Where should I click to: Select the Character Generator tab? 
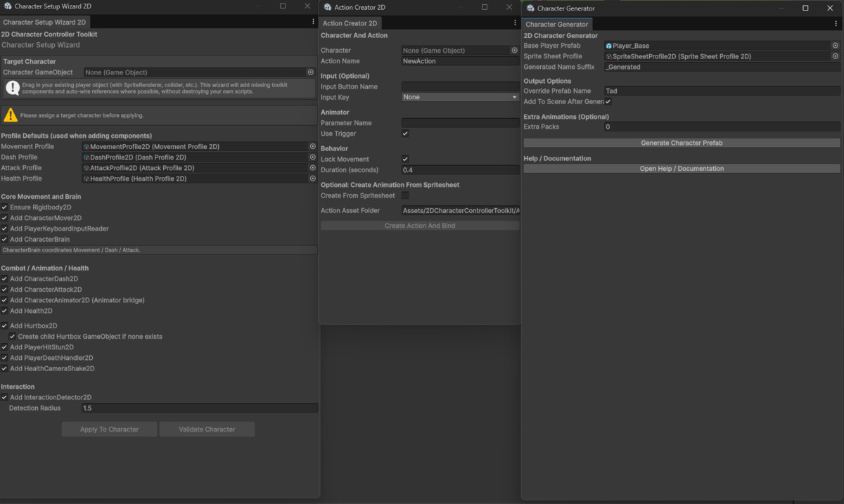[557, 25]
